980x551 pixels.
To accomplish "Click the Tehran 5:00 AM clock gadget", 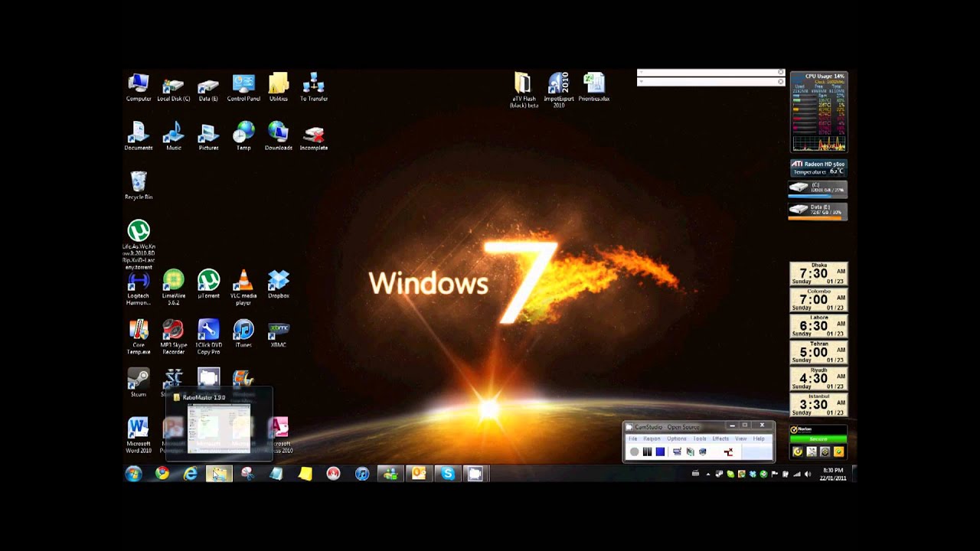I will 818,352.
